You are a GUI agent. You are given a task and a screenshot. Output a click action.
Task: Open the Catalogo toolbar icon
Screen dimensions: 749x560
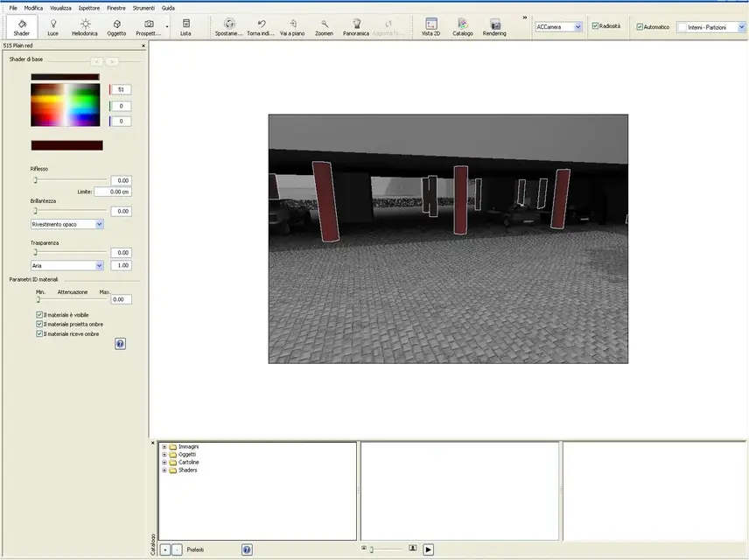click(462, 27)
